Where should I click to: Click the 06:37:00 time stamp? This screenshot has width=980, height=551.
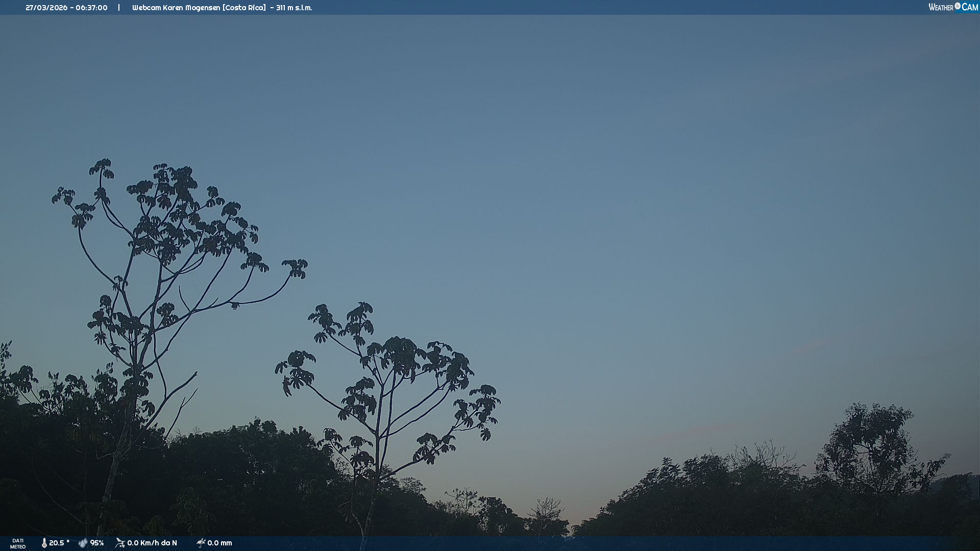tap(91, 8)
